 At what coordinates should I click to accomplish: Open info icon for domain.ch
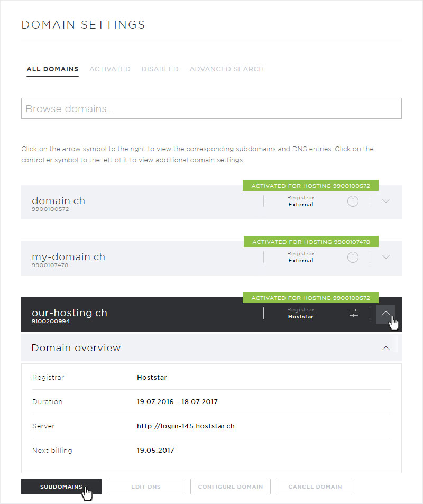pyautogui.click(x=353, y=201)
